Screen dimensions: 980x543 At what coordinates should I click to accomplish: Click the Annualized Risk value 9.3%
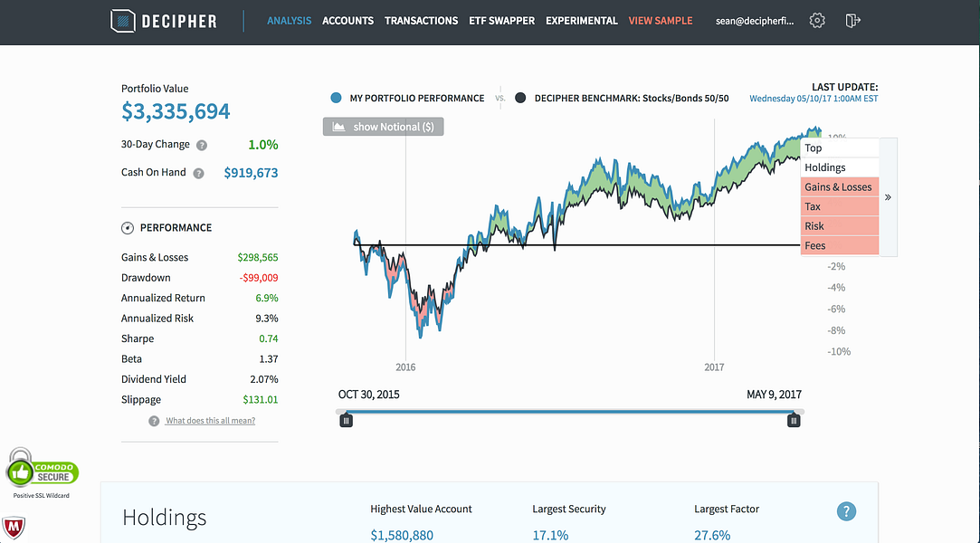pyautogui.click(x=267, y=319)
